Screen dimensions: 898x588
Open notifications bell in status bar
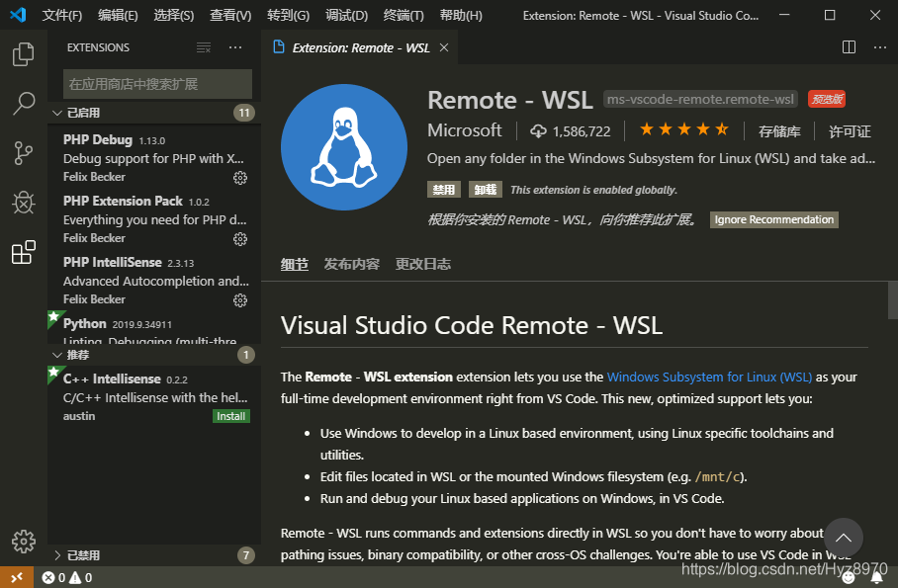(876, 578)
